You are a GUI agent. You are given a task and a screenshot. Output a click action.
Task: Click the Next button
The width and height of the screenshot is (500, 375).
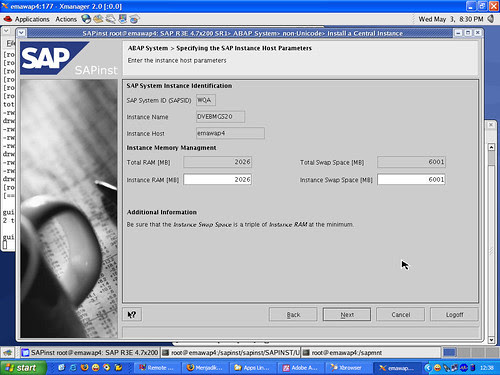347,314
